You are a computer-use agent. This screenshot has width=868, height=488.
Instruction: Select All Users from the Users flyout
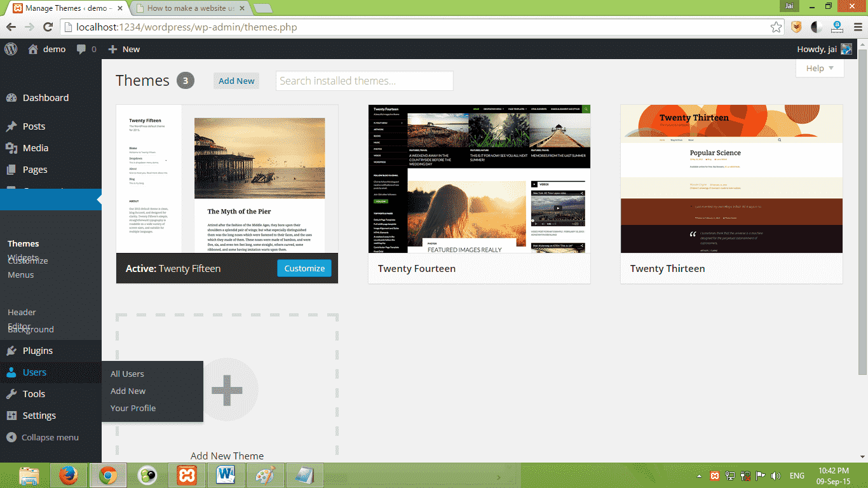(127, 374)
